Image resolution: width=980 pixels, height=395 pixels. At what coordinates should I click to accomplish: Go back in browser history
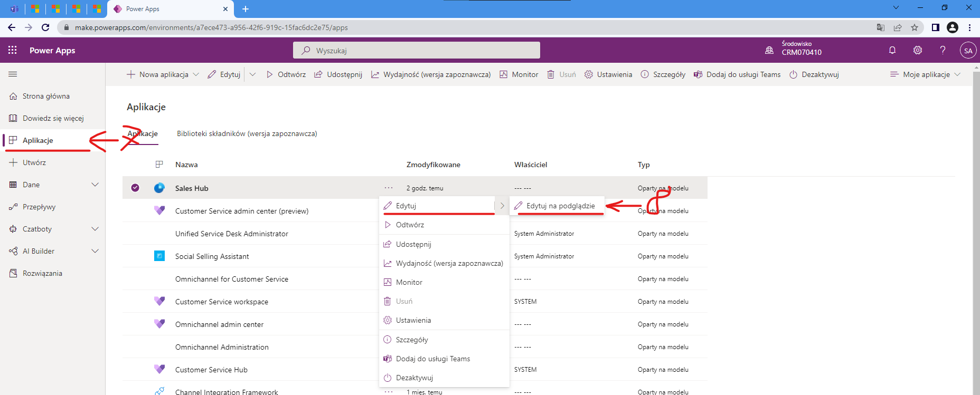pyautogui.click(x=12, y=27)
